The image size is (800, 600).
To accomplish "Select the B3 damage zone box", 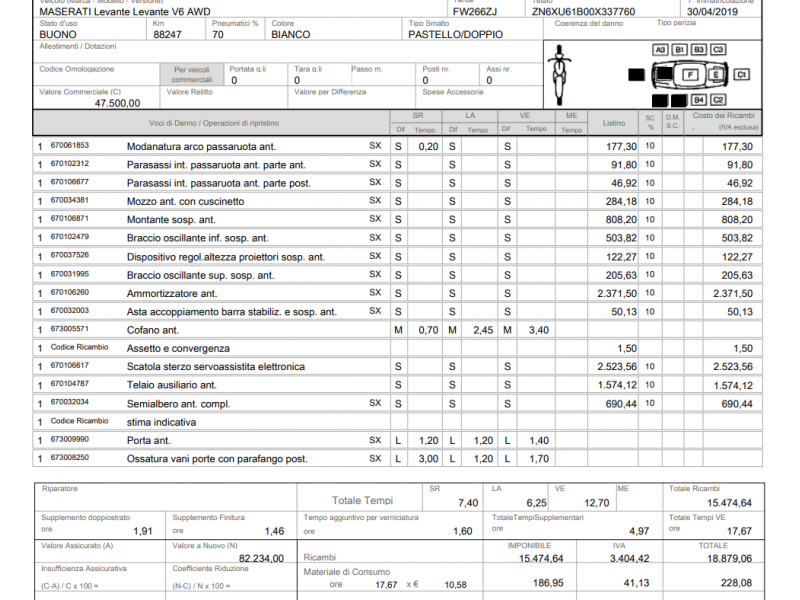I will (698, 49).
